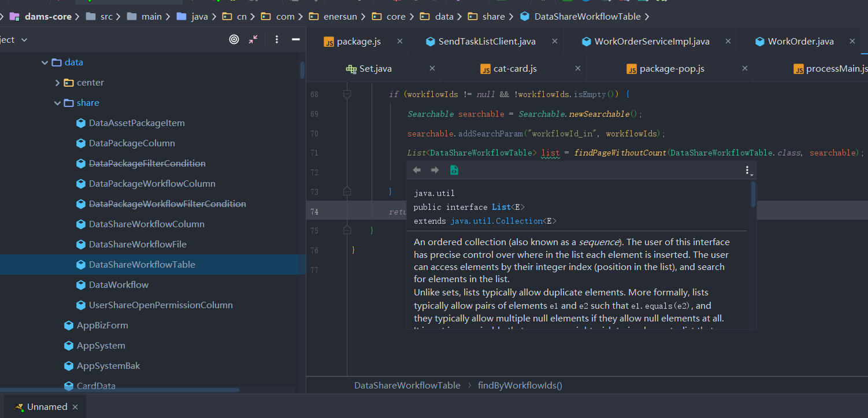Screen dimensions: 868x418
Task: Select DataPackageColumn class in tree
Action: point(132,143)
